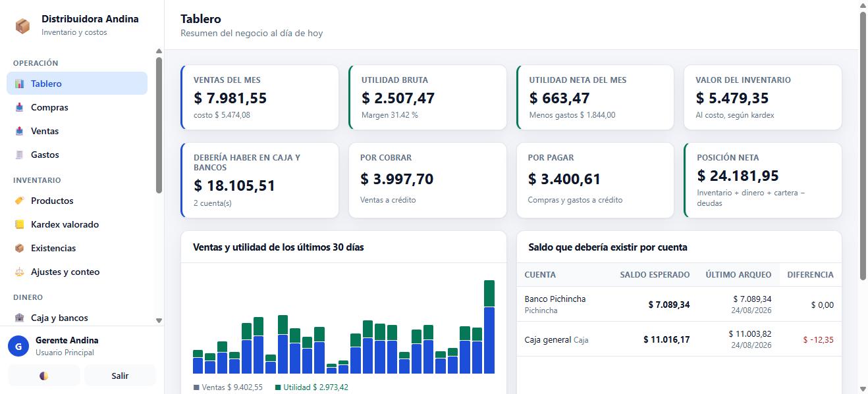The width and height of the screenshot is (868, 394).
Task: Click the $ 0,00 difference value
Action: (823, 305)
